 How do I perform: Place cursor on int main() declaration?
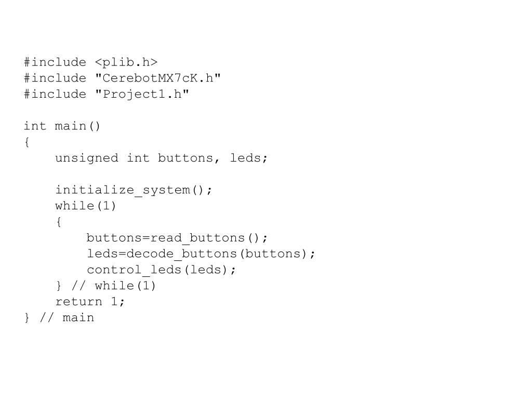point(62,126)
